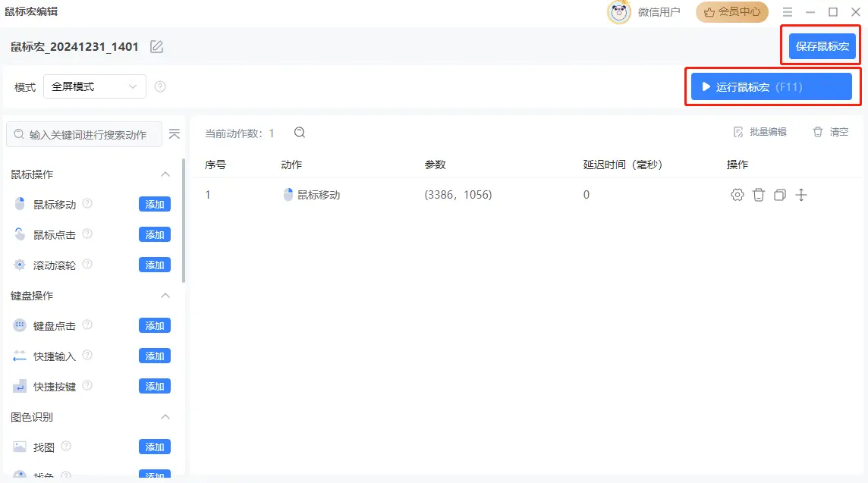This screenshot has height=483, width=868.
Task: Click the reorder arrows icon on action row
Action: coord(800,195)
